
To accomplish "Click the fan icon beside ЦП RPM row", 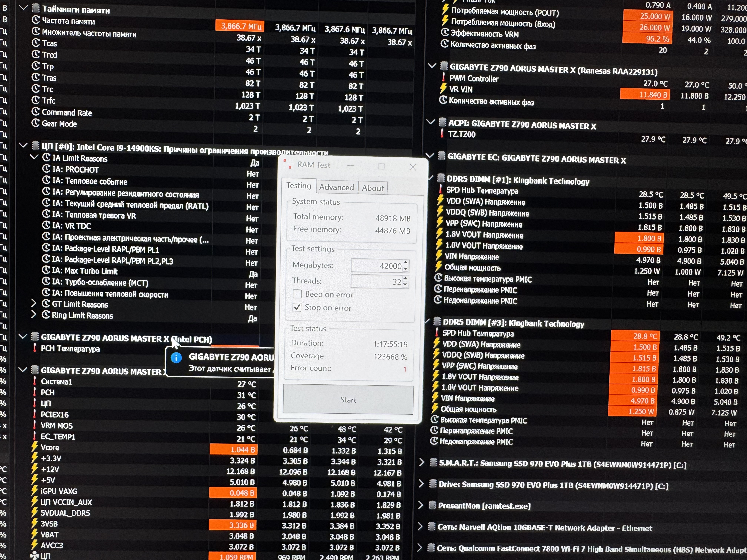I will (34, 556).
